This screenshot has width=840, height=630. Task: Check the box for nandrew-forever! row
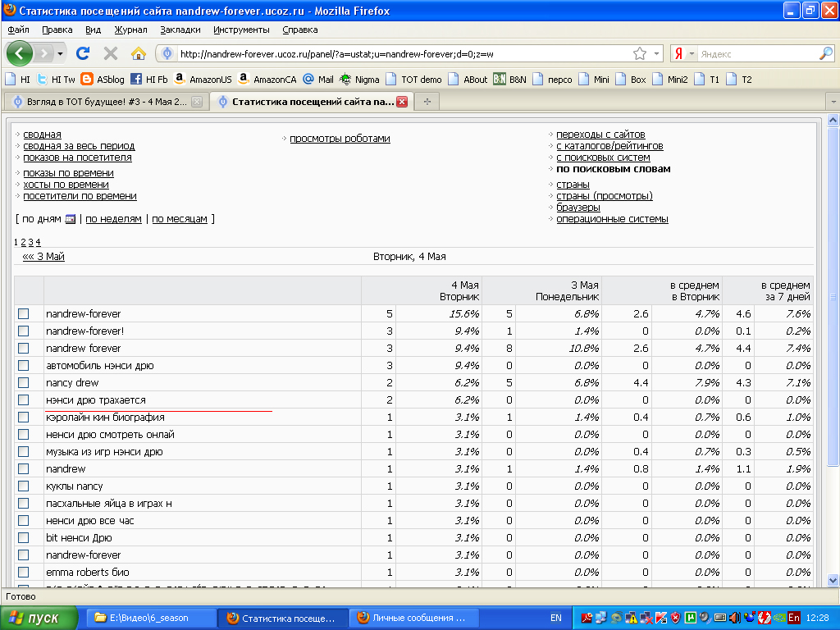23,331
